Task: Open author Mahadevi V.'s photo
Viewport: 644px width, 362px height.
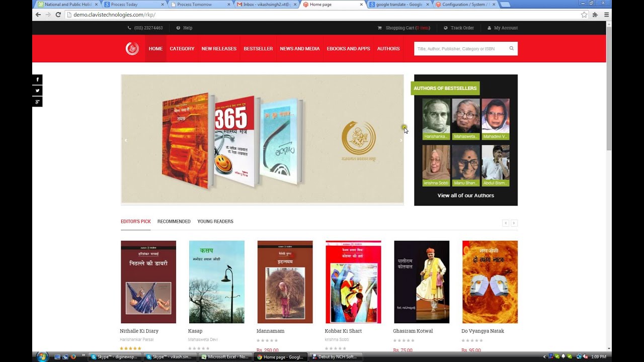Action: 496,116
